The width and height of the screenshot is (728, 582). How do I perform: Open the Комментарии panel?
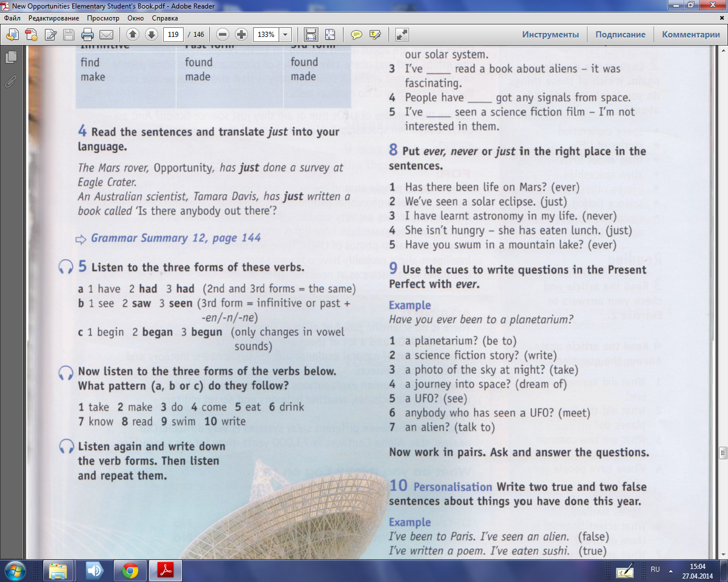click(x=690, y=35)
